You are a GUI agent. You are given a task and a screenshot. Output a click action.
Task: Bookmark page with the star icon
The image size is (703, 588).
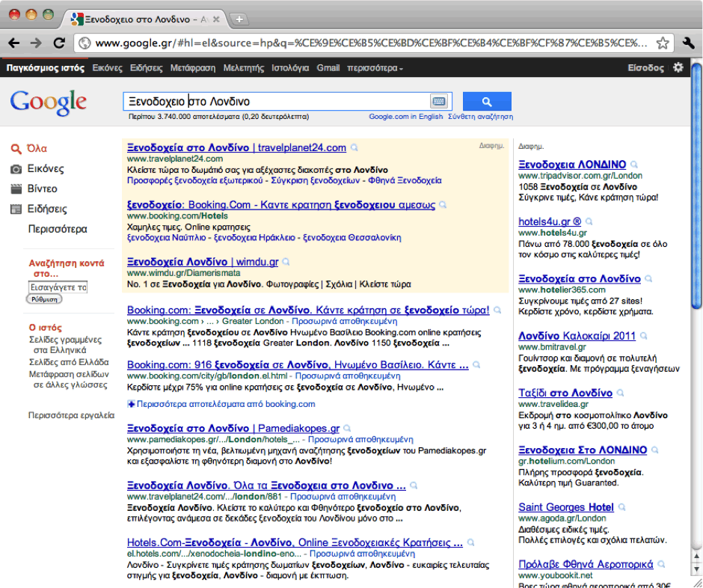pos(662,43)
